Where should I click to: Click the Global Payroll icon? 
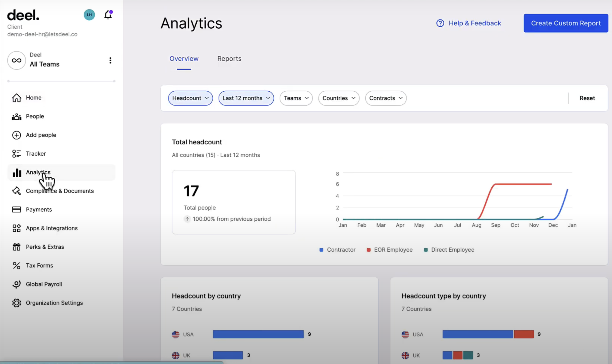pyautogui.click(x=17, y=284)
